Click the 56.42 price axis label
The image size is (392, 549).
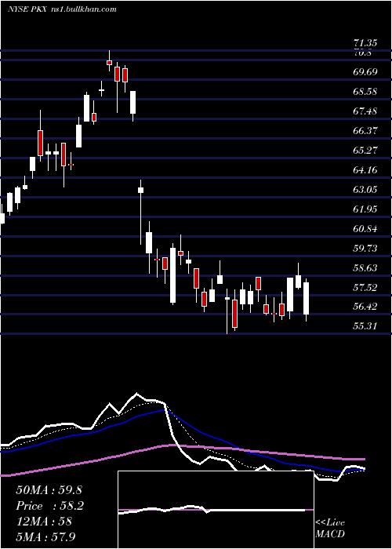coord(365,307)
